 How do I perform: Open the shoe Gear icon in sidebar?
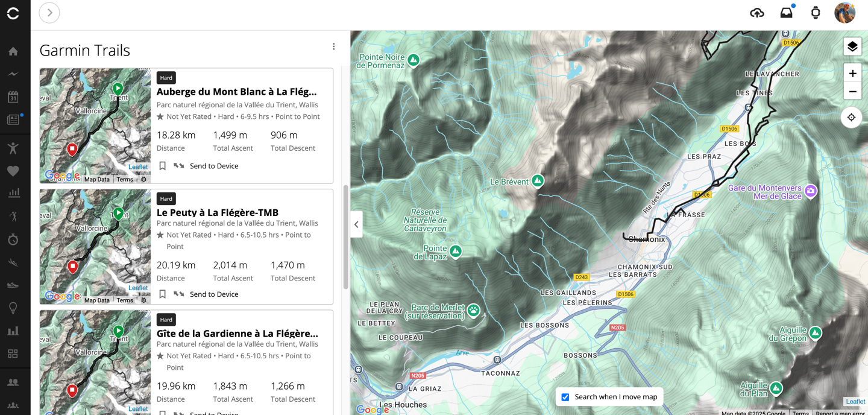(13, 285)
